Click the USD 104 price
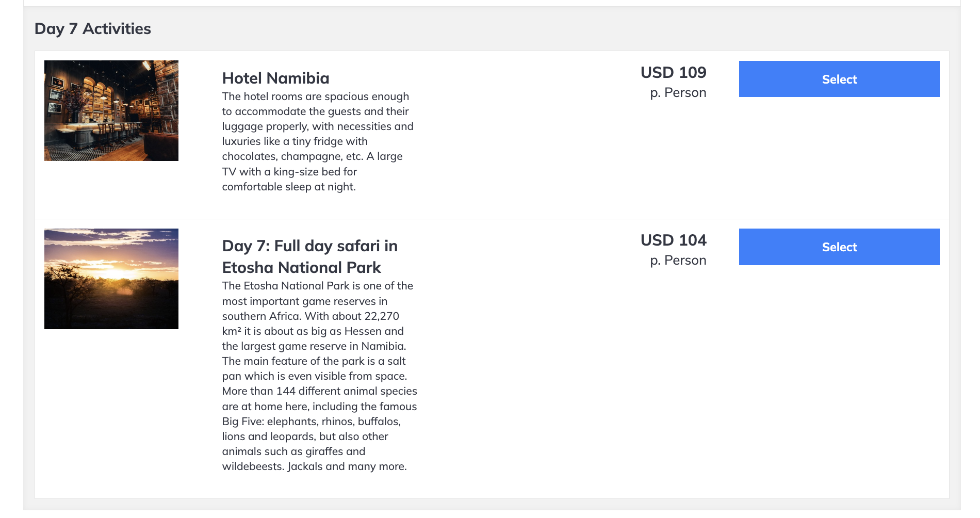The width and height of the screenshot is (980, 518). [x=673, y=240]
